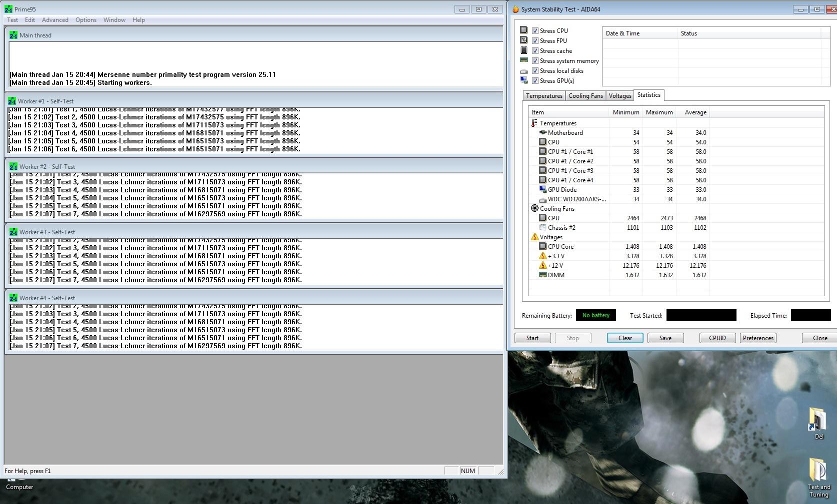Image resolution: width=837 pixels, height=504 pixels.
Task: Click the +12 V warning icon
Action: coord(542,266)
